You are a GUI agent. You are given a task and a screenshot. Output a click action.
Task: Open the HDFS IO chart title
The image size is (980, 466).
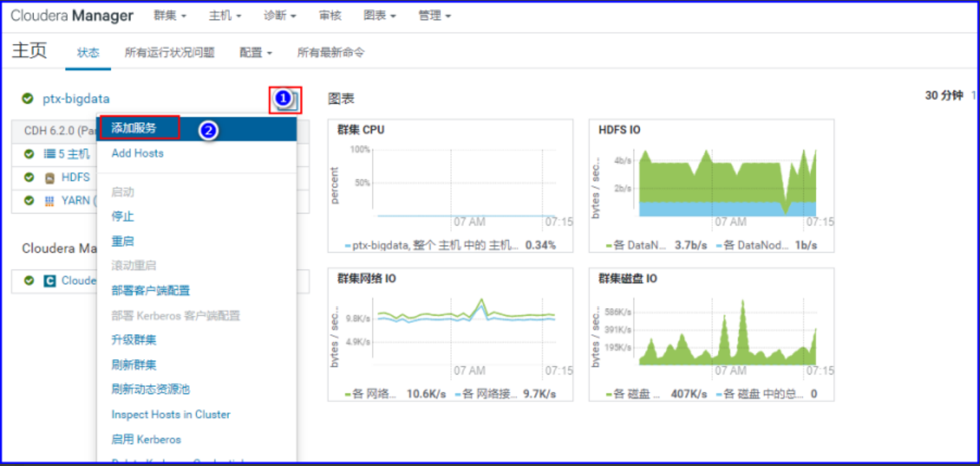tap(619, 130)
